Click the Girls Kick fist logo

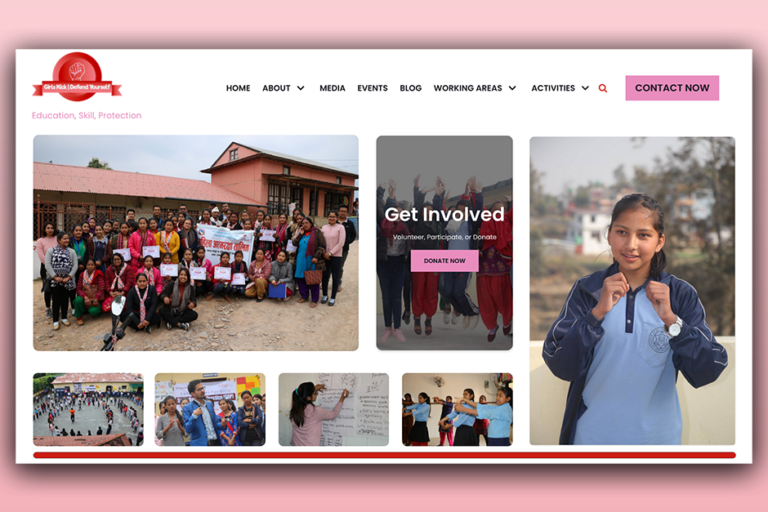[77, 77]
